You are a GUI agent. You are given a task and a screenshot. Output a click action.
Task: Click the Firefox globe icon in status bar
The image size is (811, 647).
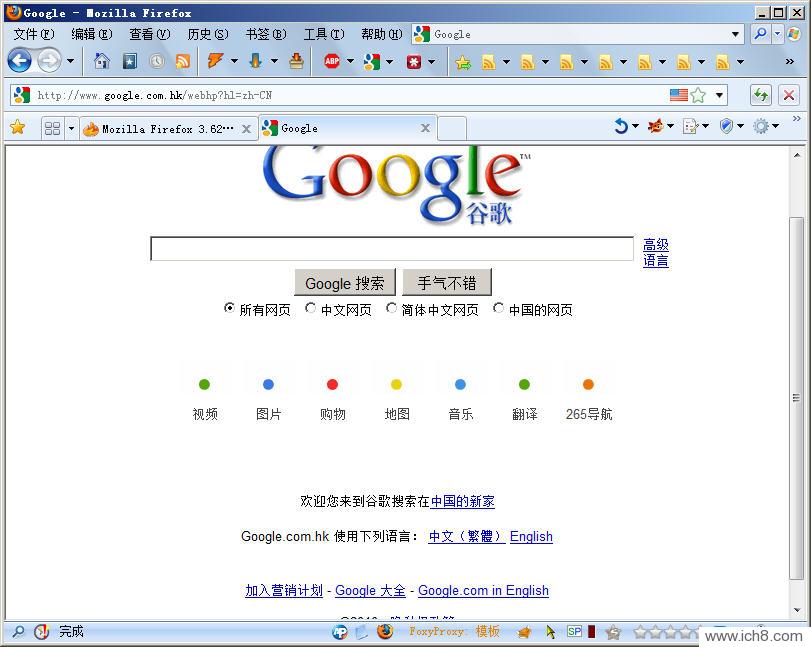385,631
